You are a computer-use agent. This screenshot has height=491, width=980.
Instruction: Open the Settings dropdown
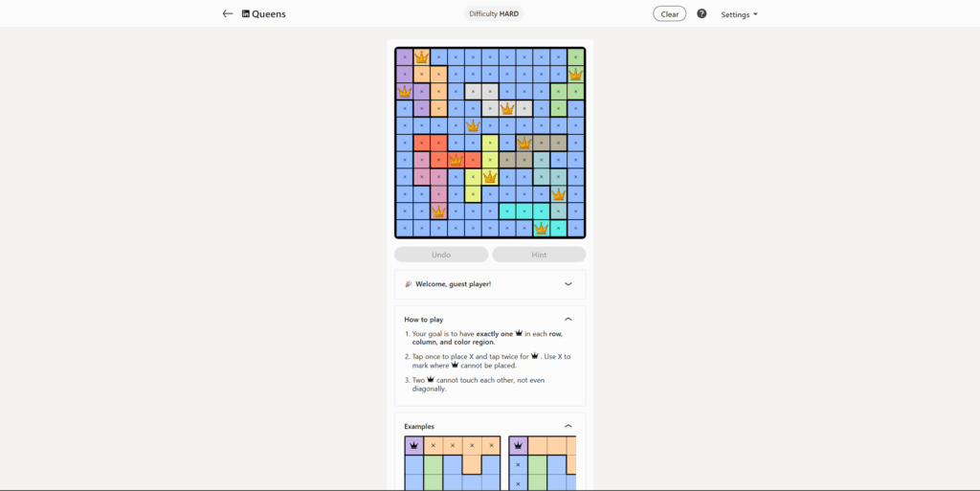tap(739, 14)
